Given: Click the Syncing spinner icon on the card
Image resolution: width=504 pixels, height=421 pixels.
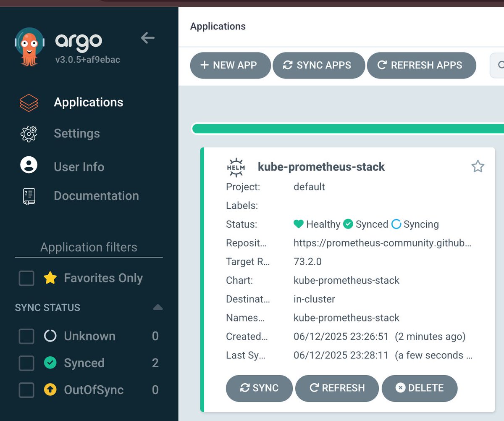Looking at the screenshot, I should tap(396, 224).
